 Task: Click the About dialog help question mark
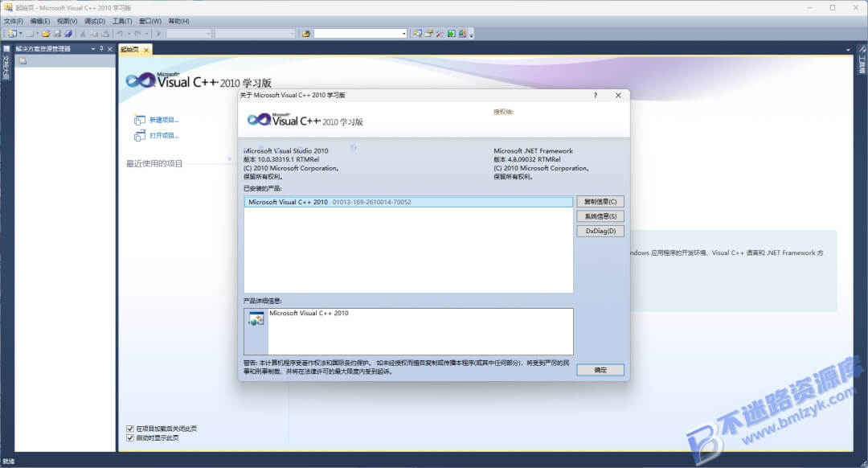(x=596, y=95)
